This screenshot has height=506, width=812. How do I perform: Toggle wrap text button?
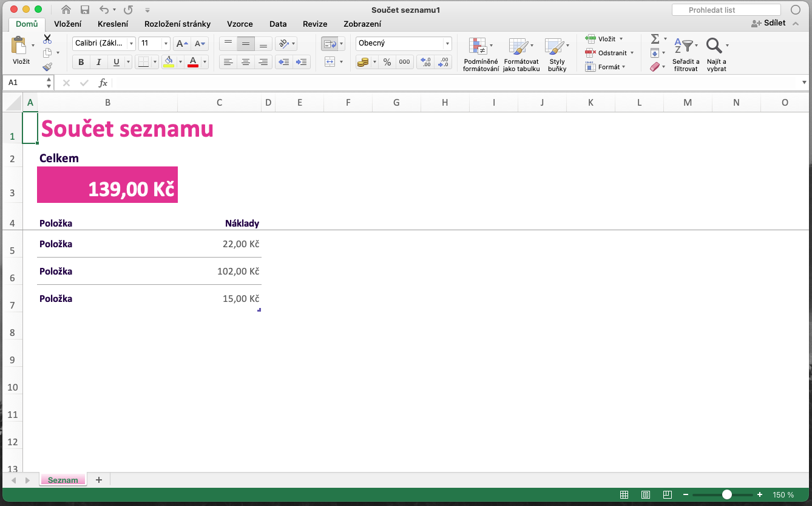pyautogui.click(x=330, y=44)
